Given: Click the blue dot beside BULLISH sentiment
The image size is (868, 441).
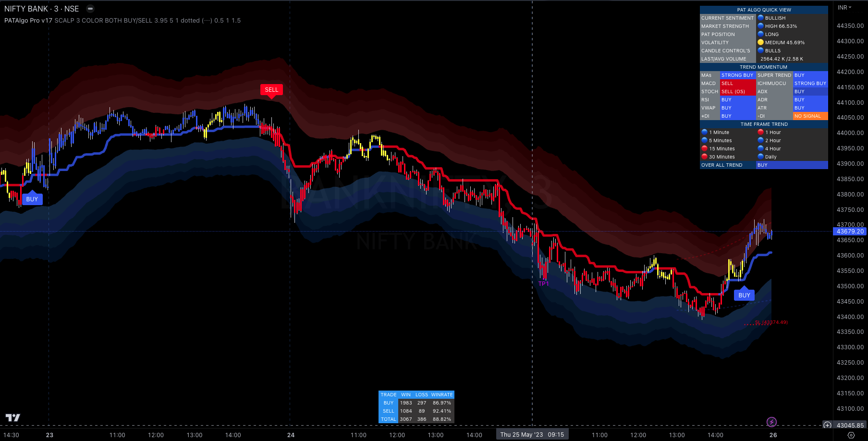Looking at the screenshot, I should (x=761, y=18).
